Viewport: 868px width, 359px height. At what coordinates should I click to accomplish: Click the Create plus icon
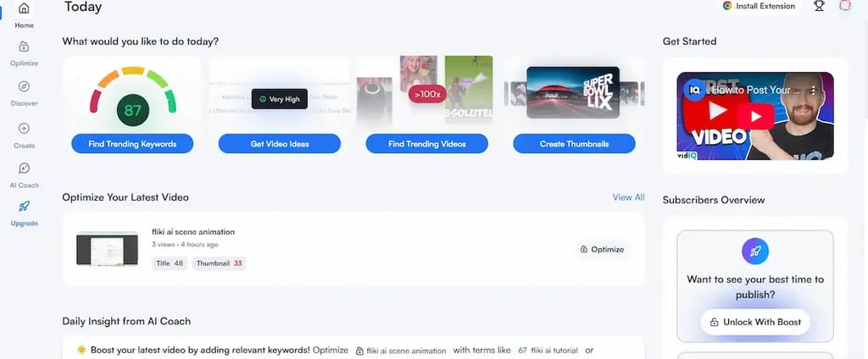[24, 129]
